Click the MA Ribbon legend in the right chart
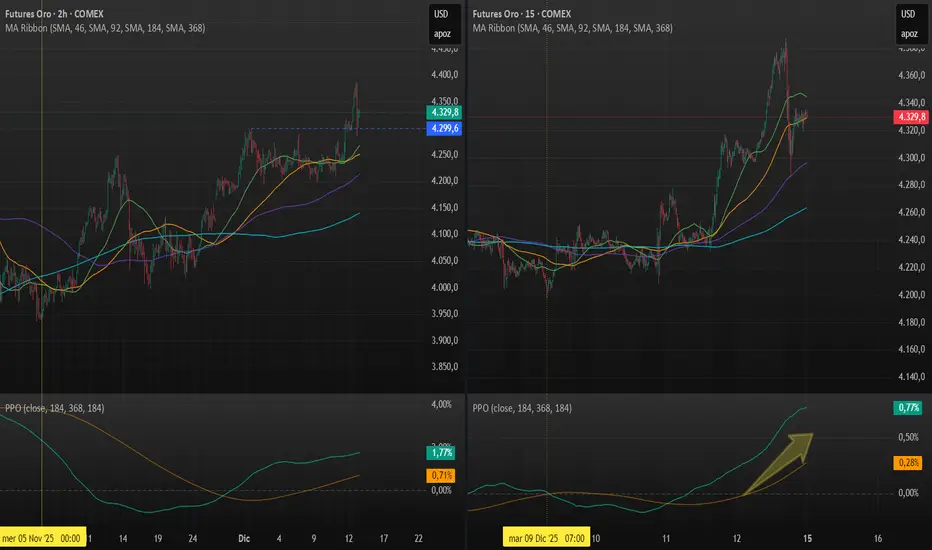This screenshot has height=550, width=932. (572, 29)
